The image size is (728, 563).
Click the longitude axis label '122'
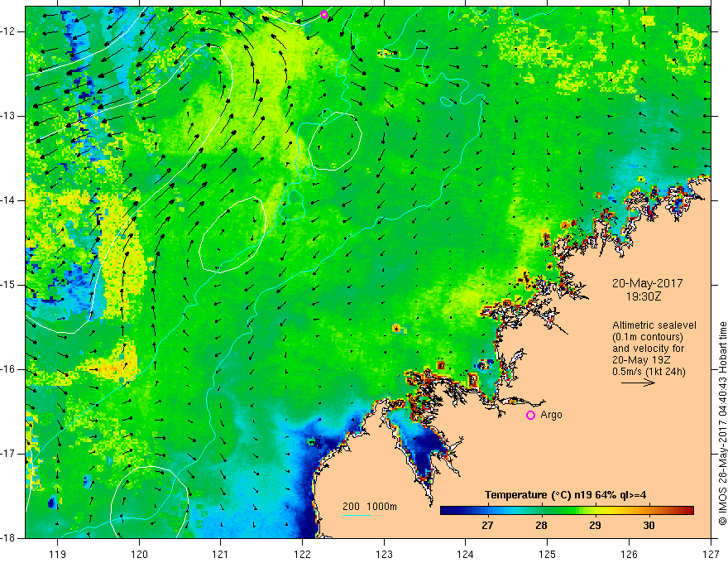point(302,554)
